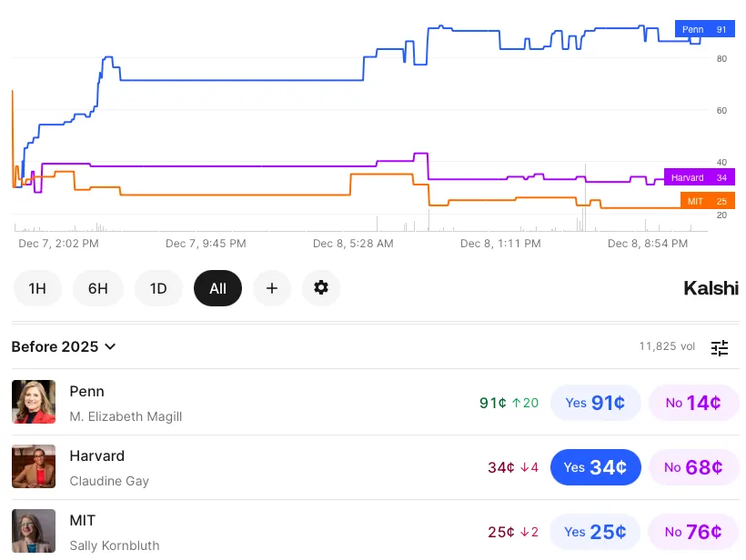Viewport: 746px width, 560px height.
Task: Buy Yes 25¢ on MIT
Action: coord(595,532)
